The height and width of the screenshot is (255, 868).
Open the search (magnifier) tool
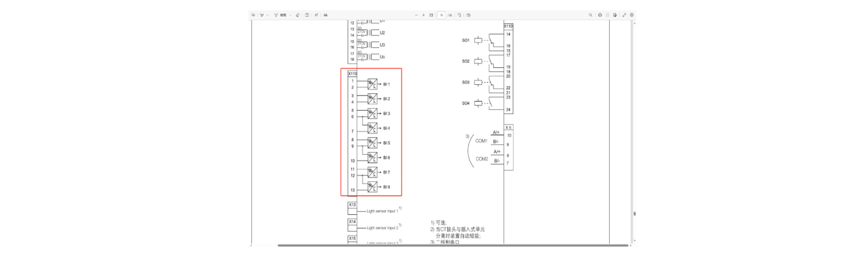point(590,15)
